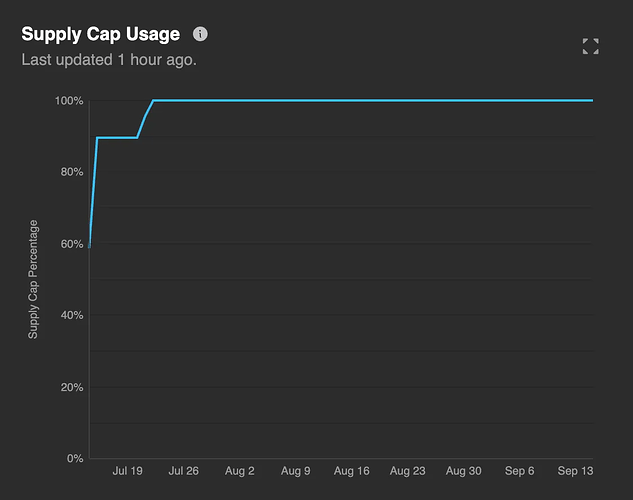Click the 100% y-axis label

(x=69, y=101)
